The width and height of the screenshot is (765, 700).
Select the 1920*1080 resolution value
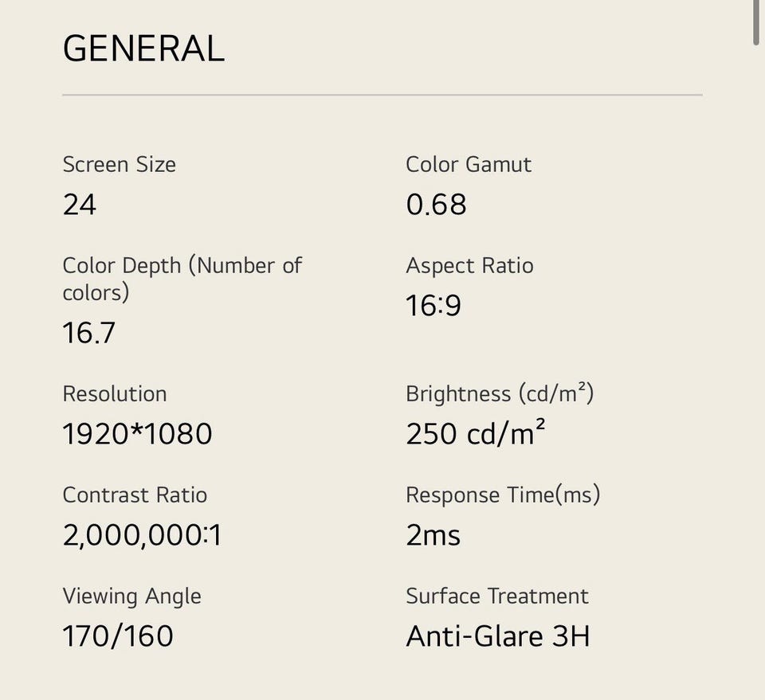138,434
